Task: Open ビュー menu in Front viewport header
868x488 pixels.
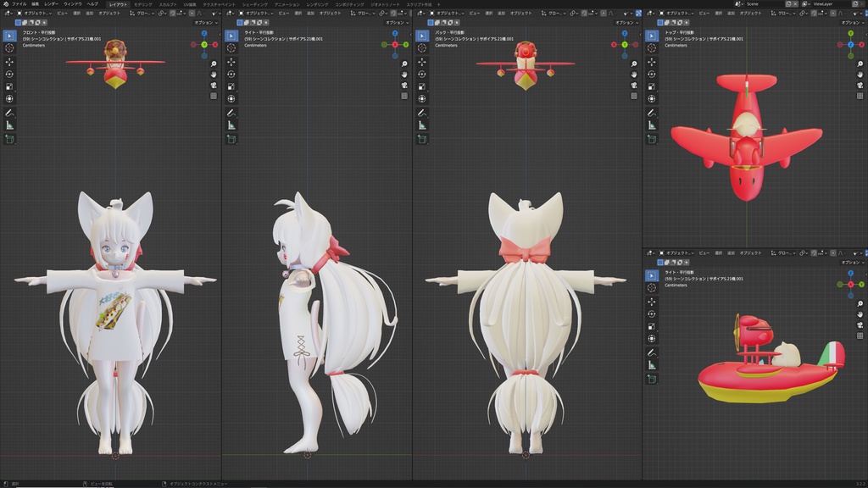Action: click(x=63, y=14)
